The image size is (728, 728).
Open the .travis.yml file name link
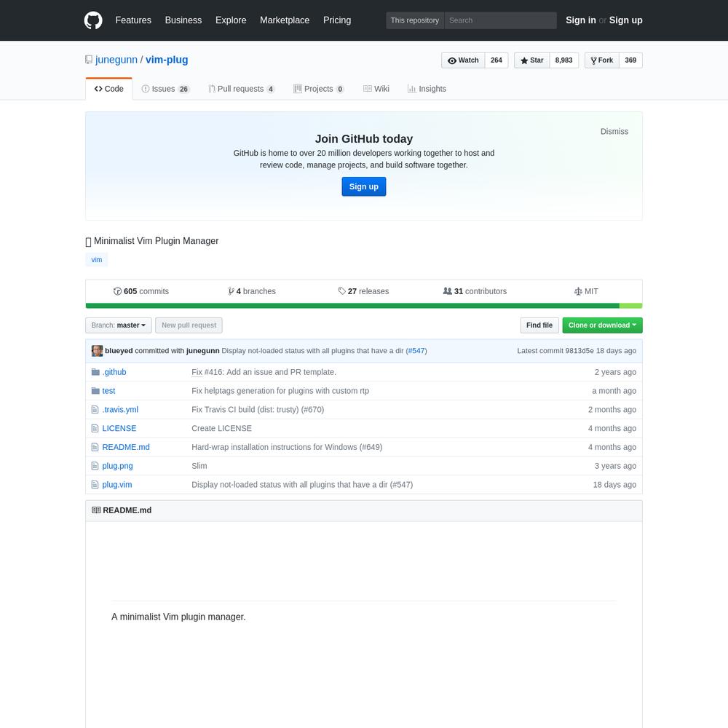(120, 409)
